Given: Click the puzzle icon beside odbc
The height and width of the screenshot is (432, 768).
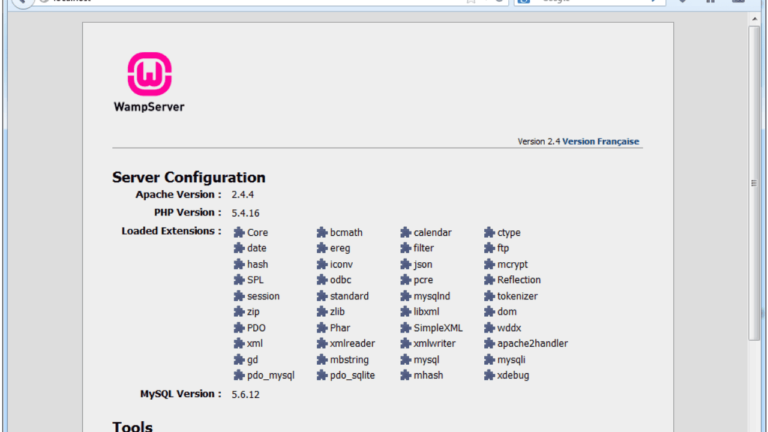Looking at the screenshot, I should click(322, 280).
